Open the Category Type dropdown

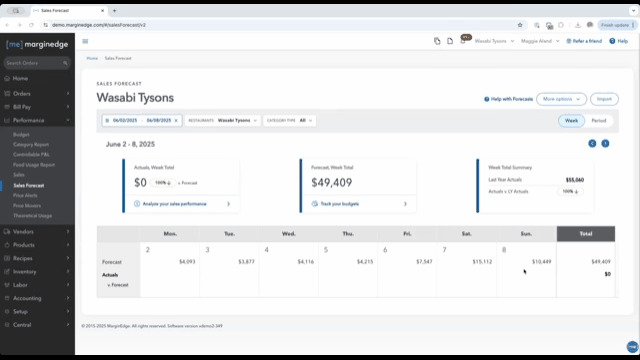289,121
